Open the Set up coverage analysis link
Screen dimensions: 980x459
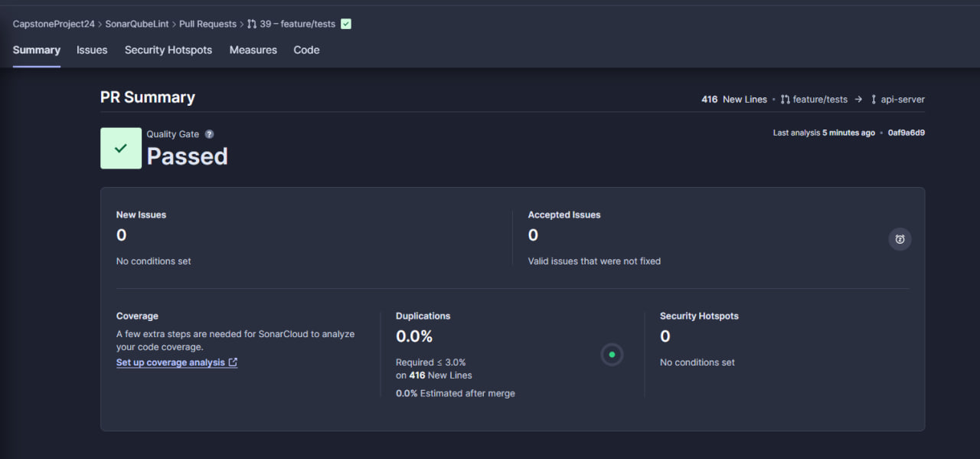coord(171,362)
